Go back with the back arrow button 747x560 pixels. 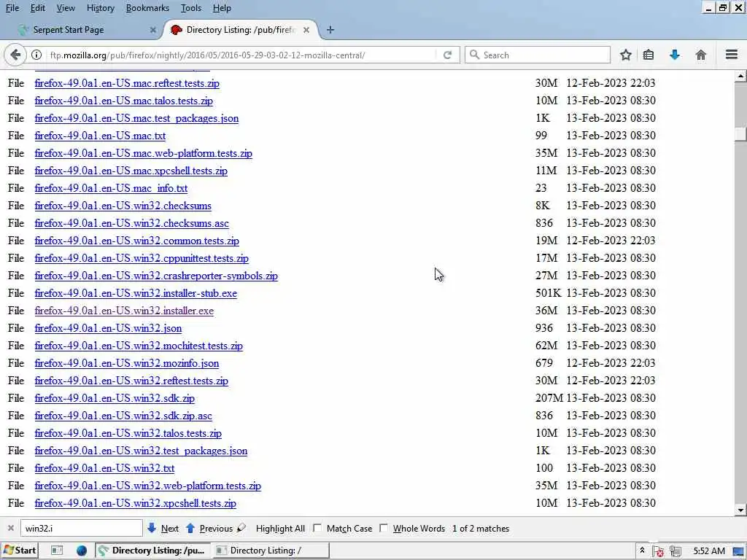pyautogui.click(x=15, y=55)
